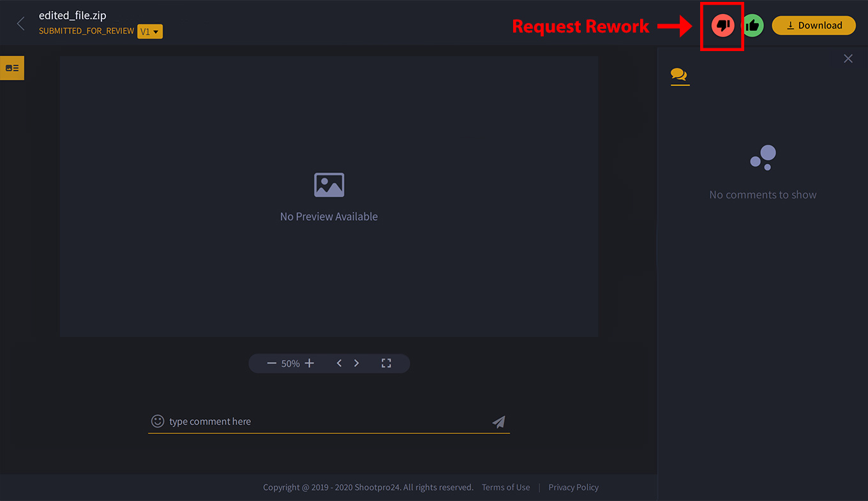Navigate to the next file preview
The width and height of the screenshot is (868, 501).
356,363
